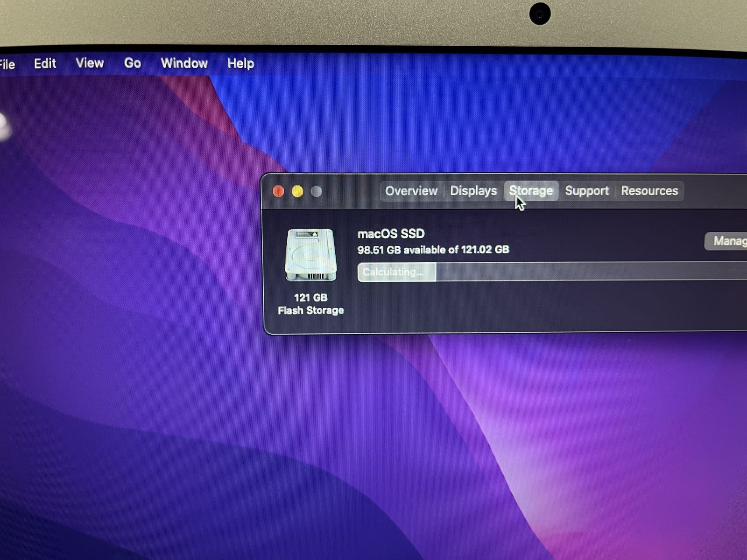This screenshot has width=747, height=560.
Task: Switch to the Overview tab
Action: tap(411, 191)
